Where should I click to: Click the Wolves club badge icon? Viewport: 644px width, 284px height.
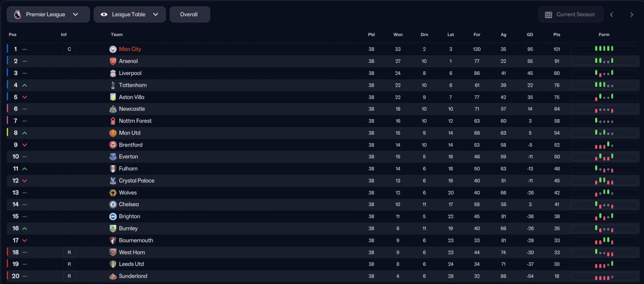pyautogui.click(x=113, y=193)
